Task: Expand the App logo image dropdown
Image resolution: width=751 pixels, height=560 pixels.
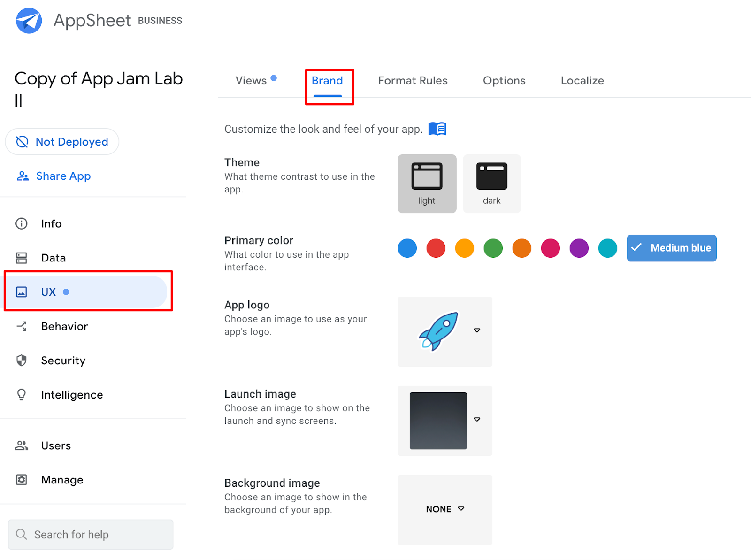Action: tap(477, 330)
